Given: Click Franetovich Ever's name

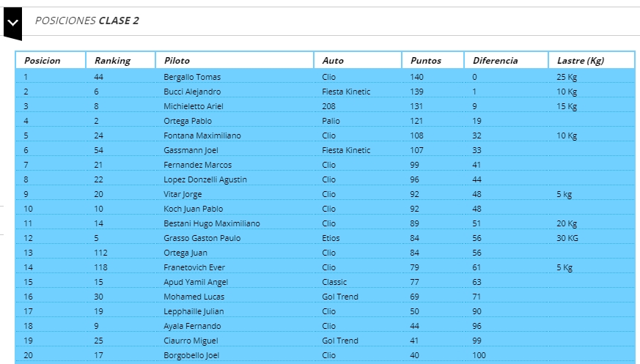Looking at the screenshot, I should pyautogui.click(x=194, y=267).
